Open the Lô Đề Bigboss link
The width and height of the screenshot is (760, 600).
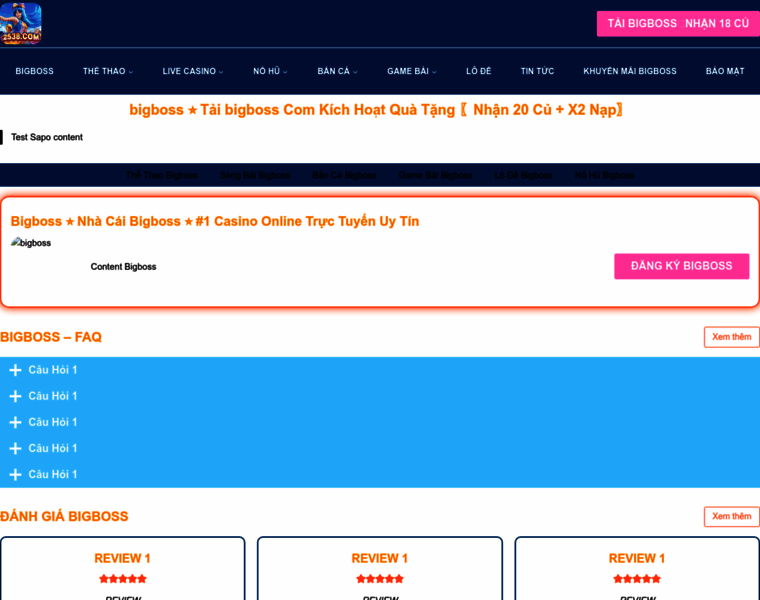tap(523, 175)
